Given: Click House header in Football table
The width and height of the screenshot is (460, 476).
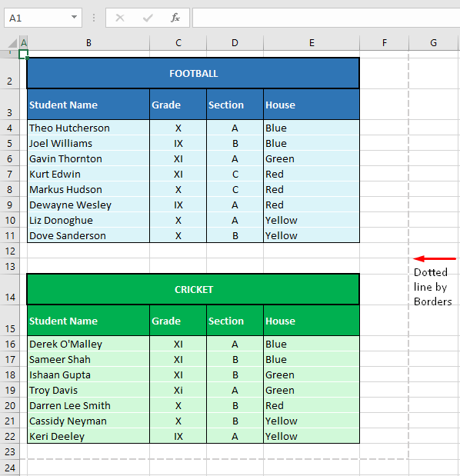Looking at the screenshot, I should (312, 105).
